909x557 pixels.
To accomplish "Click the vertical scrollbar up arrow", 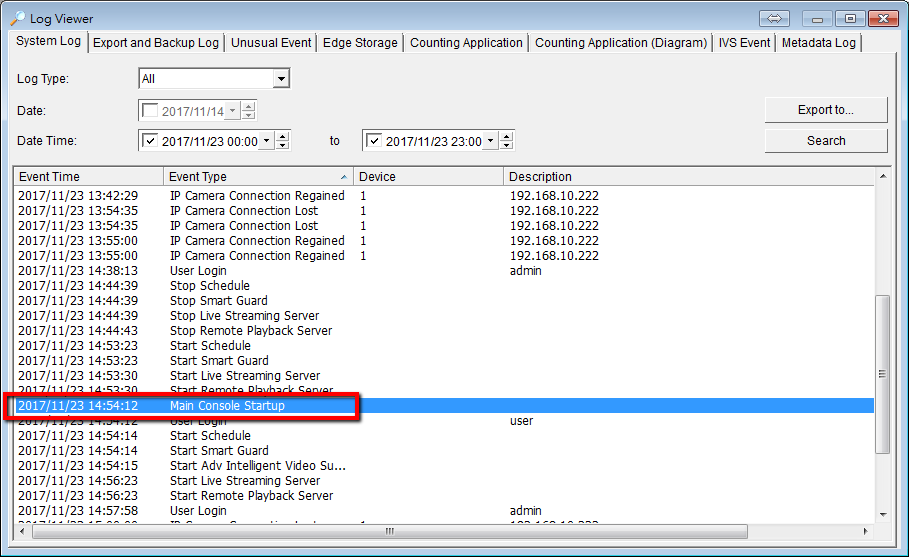I will [x=881, y=177].
